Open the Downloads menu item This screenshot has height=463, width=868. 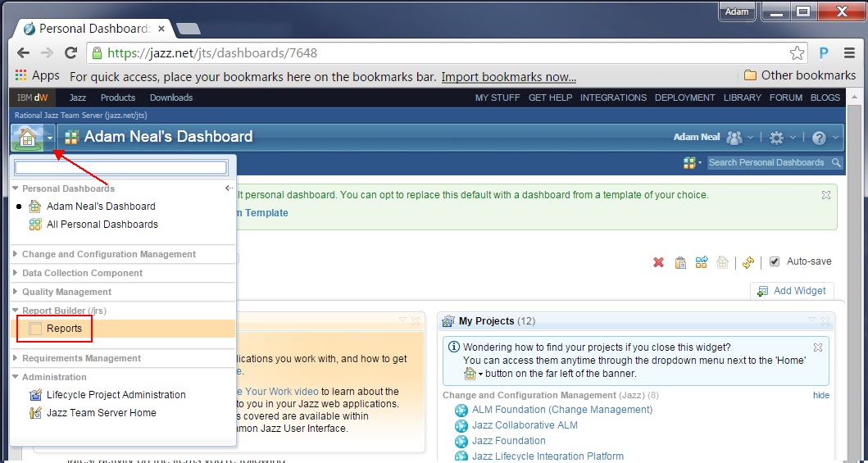(x=171, y=98)
